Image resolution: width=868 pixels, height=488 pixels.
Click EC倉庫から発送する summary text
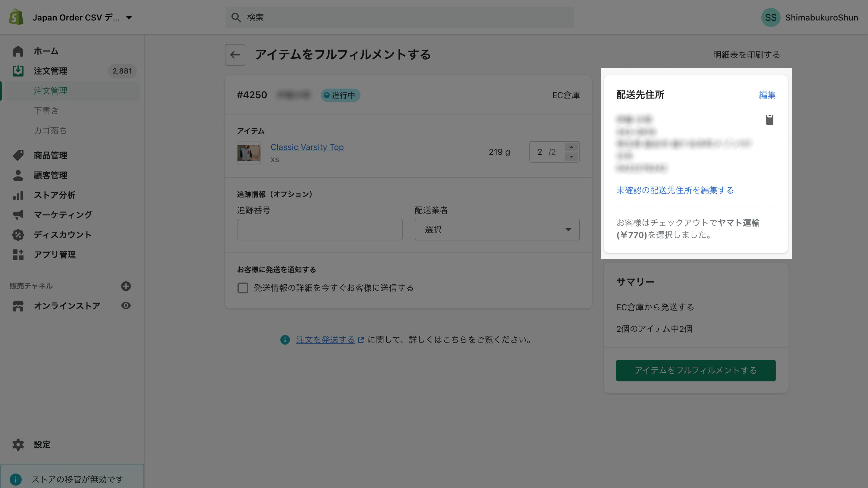pyautogui.click(x=655, y=307)
